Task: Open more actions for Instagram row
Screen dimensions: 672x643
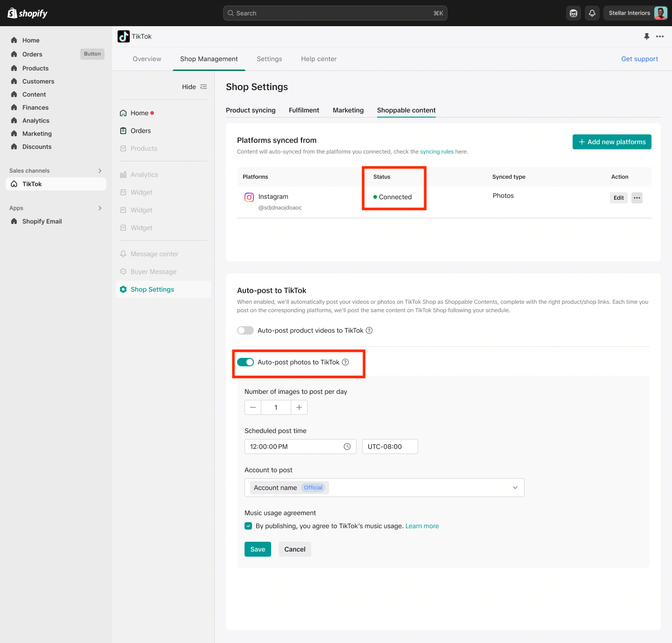Action: pyautogui.click(x=637, y=198)
